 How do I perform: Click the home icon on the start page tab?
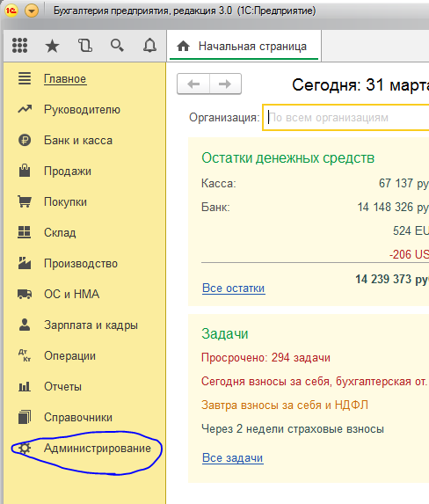click(183, 47)
